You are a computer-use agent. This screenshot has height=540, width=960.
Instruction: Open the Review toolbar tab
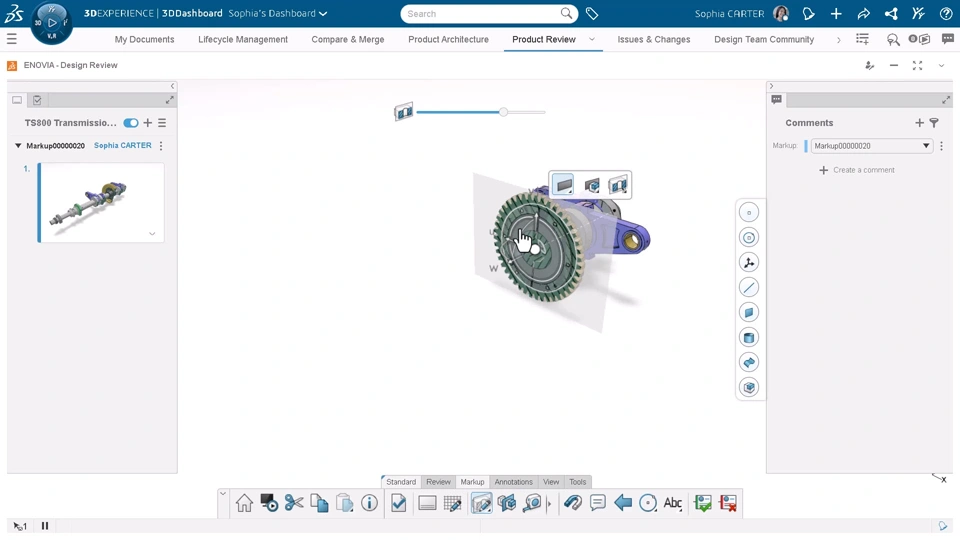pos(438,482)
